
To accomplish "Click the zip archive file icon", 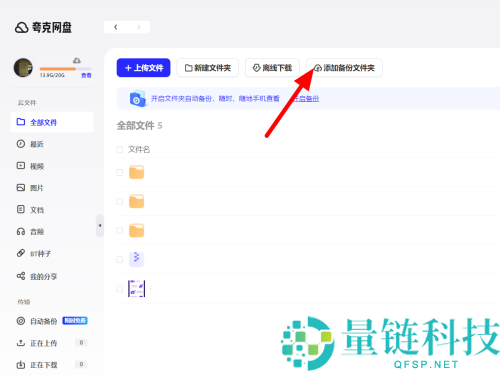I will pos(137,259).
